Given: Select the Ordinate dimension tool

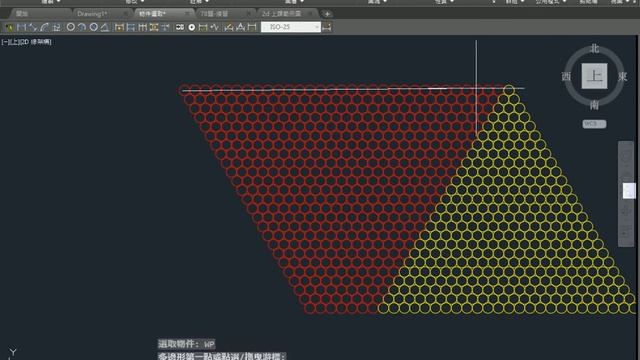Looking at the screenshot, I should (56, 27).
